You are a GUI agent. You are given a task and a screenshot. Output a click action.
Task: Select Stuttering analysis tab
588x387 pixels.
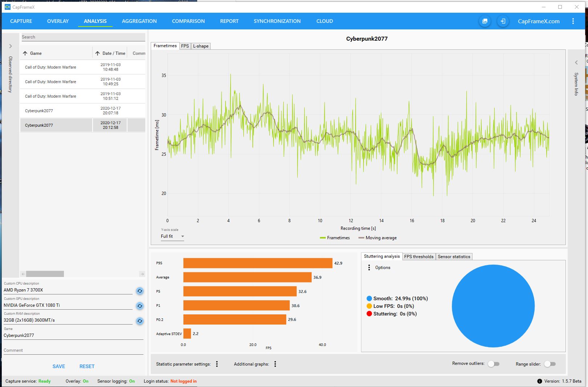382,256
